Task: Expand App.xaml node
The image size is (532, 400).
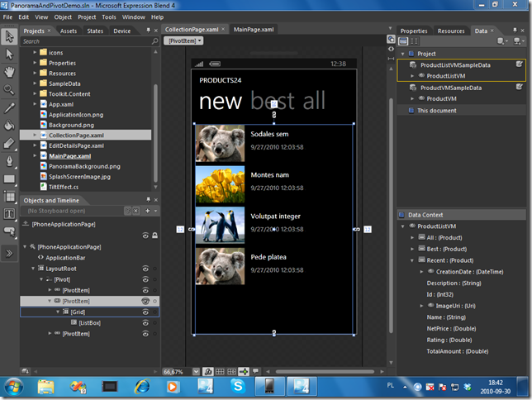Action: (35, 104)
